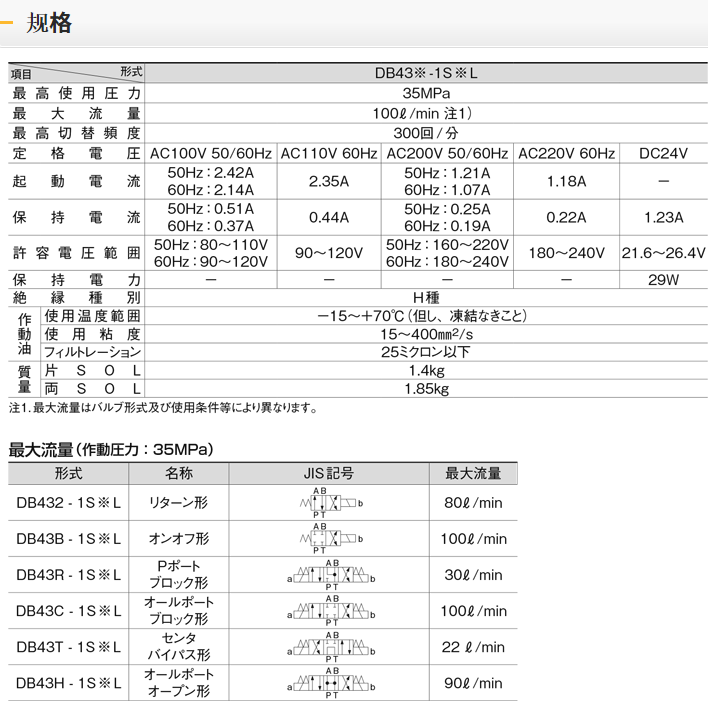Viewport: 708px width, 703px height.
Task: Click the H種 insulation class cell
Action: pyautogui.click(x=428, y=297)
